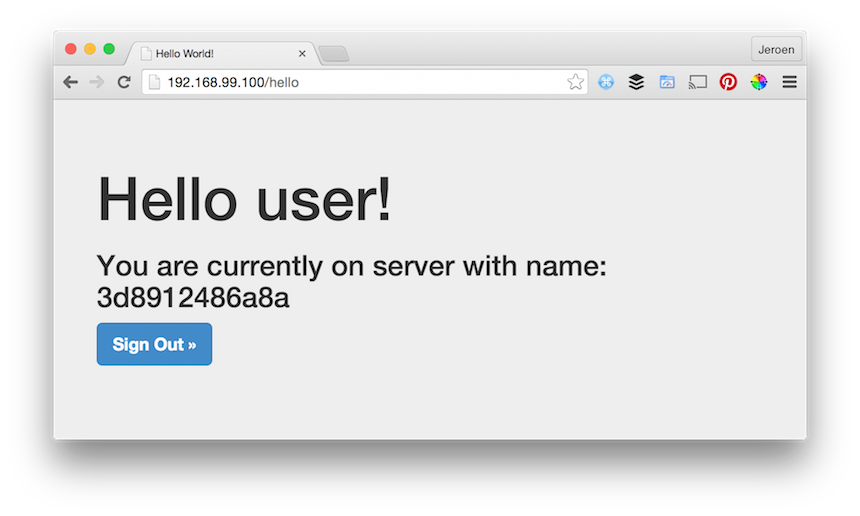Go back with the back arrow
860x516 pixels.
pos(70,82)
